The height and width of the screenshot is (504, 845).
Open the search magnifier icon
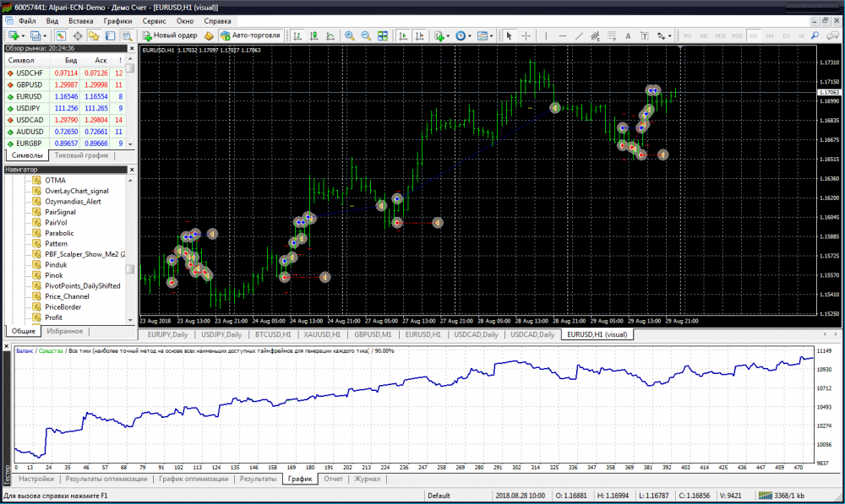(x=815, y=35)
